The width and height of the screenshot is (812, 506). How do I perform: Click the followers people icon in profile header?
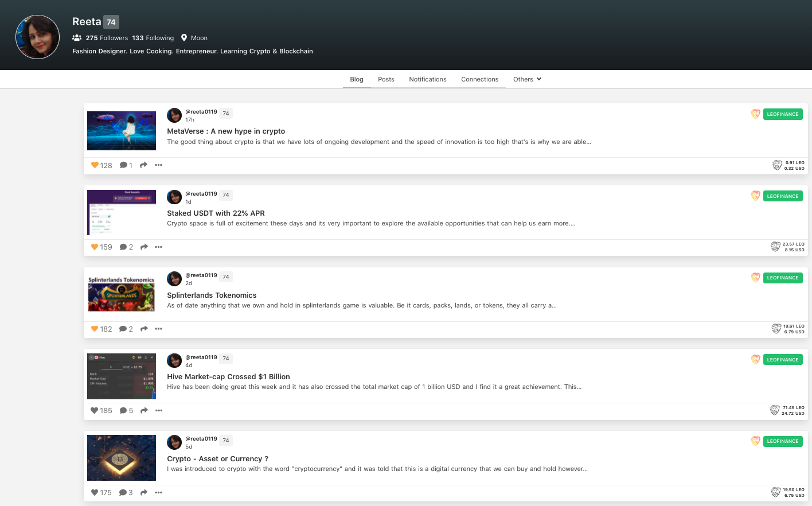pos(77,38)
